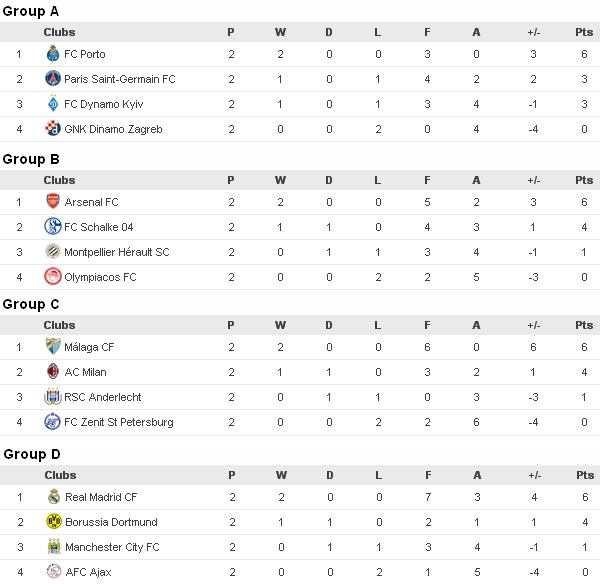This screenshot has height=584, width=600.
Task: Open the GNK Dinamo Zagreb link
Action: click(112, 129)
